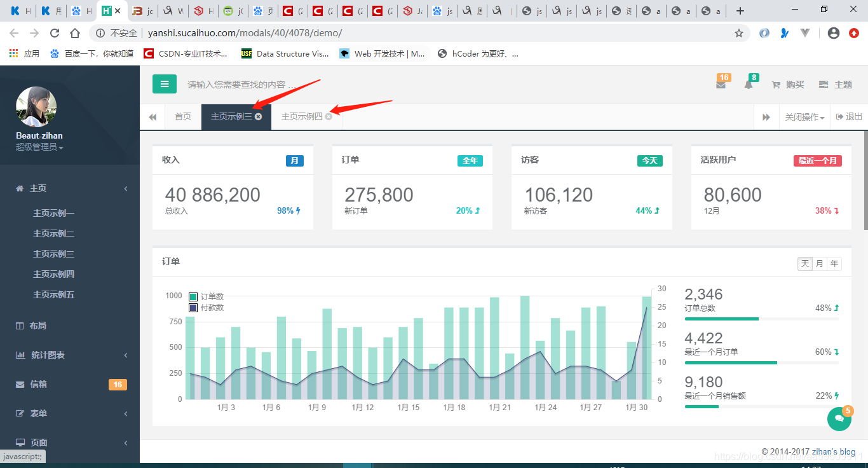Viewport: 868px width, 468px height.
Task: Click the 月 badge on 收入 card
Action: pyautogui.click(x=295, y=161)
